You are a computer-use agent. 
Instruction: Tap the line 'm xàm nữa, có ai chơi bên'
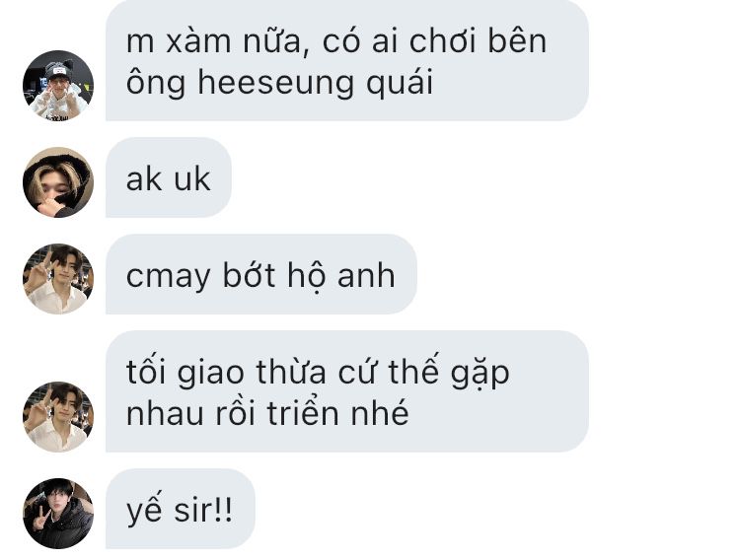[x=336, y=41]
